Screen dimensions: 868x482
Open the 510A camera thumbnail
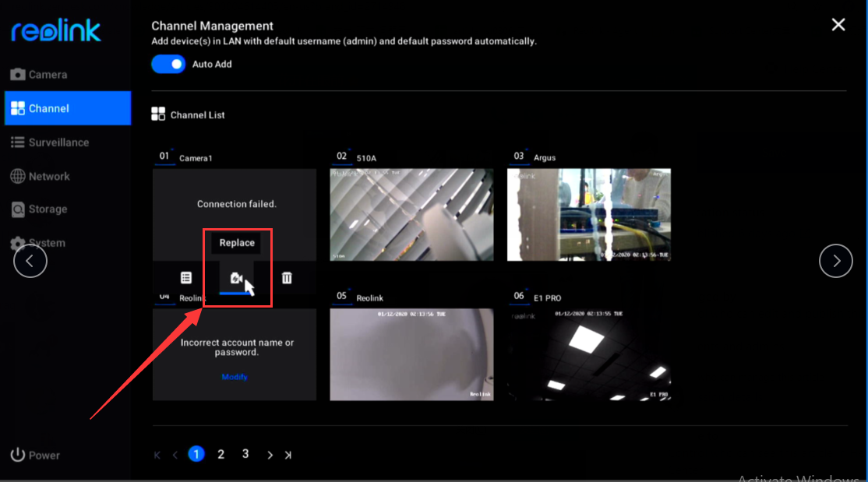pyautogui.click(x=411, y=215)
